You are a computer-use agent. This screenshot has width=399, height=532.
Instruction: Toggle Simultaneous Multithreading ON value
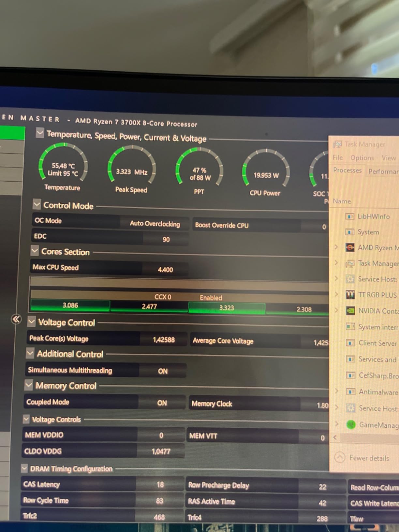pos(163,371)
